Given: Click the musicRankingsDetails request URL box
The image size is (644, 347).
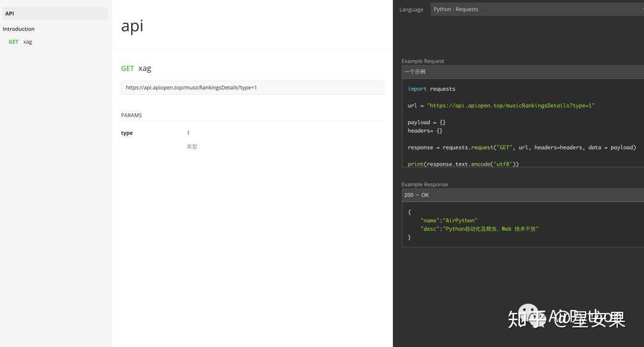Looking at the screenshot, I should pos(252,88).
